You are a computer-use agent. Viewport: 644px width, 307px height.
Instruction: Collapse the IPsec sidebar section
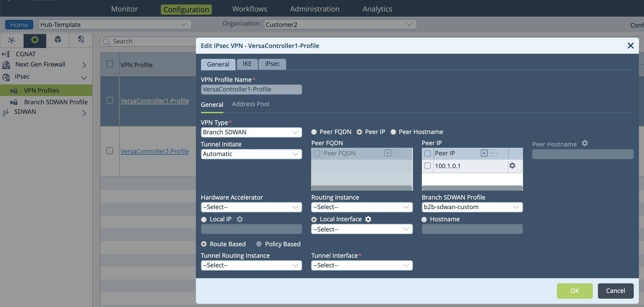click(x=84, y=78)
